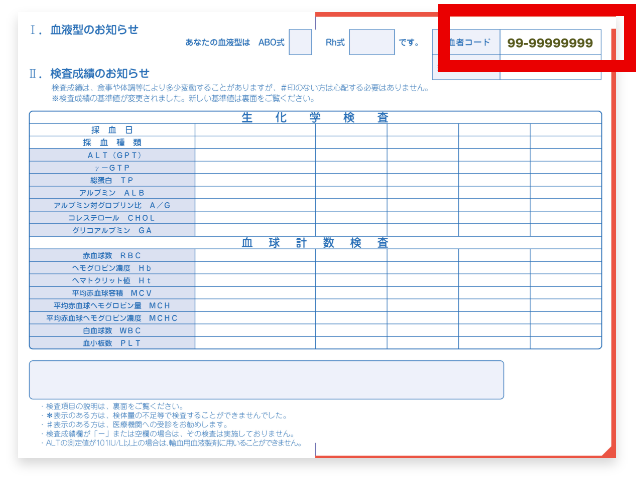Click the ABO blood type box
636x482 pixels.
[x=300, y=42]
